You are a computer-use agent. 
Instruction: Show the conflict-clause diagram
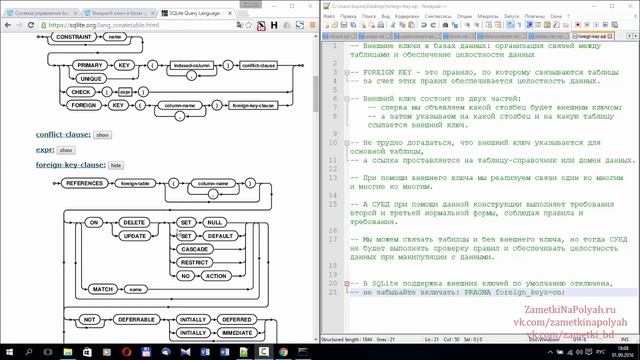[x=102, y=135]
